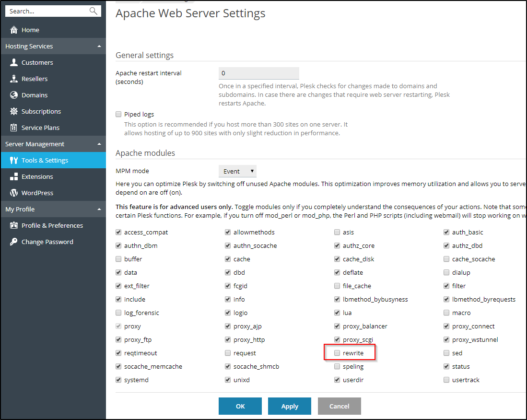Uncheck the proxy_http module checkbox
The width and height of the screenshot is (527, 420).
(228, 339)
